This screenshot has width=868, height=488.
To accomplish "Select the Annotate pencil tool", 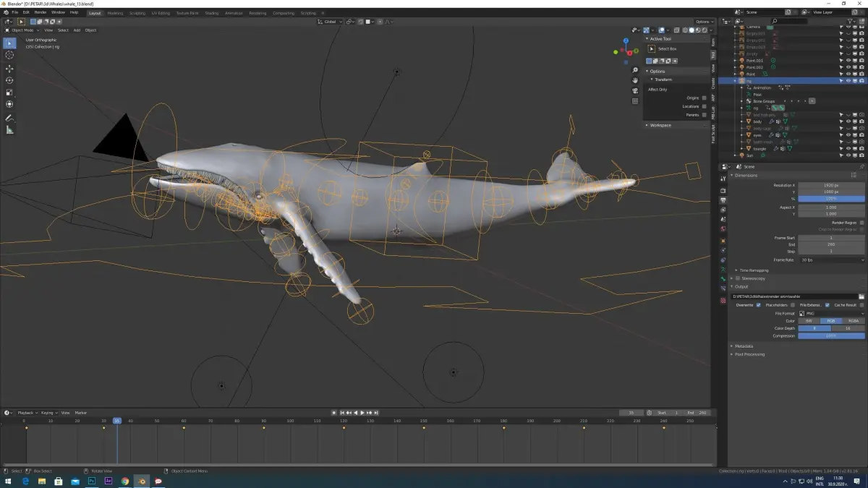I will coord(9,118).
